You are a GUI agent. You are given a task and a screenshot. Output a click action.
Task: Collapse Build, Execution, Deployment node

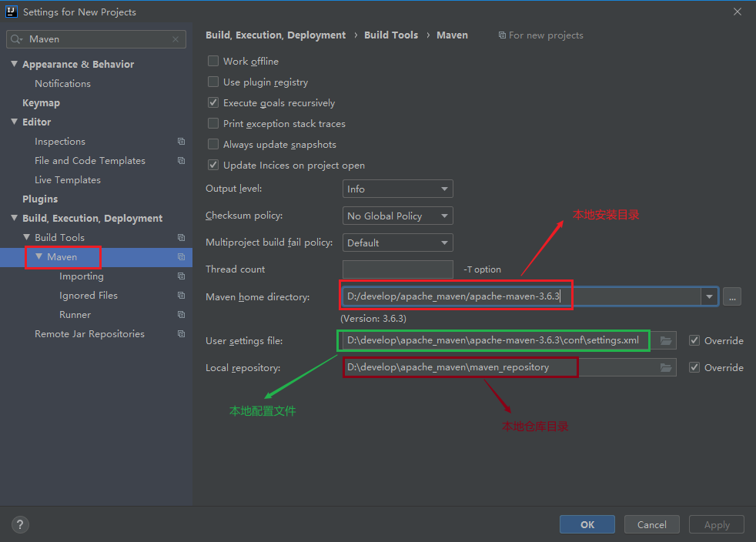(x=15, y=218)
